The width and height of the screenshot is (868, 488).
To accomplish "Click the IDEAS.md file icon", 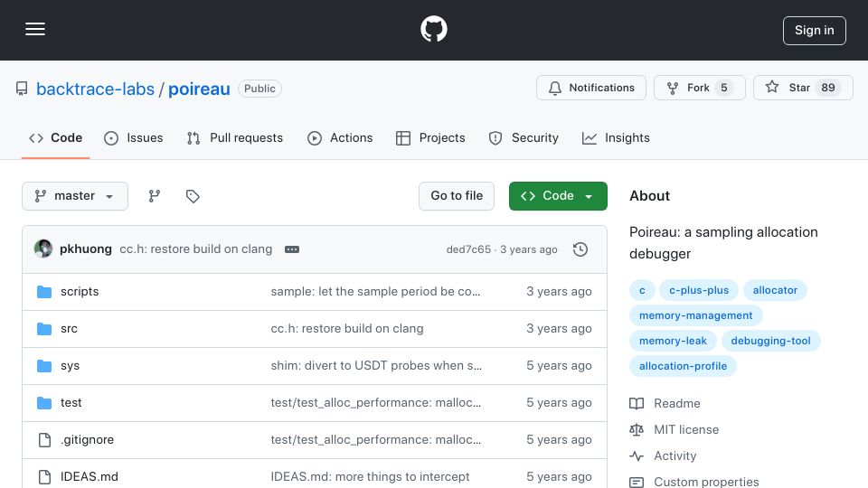I will pyautogui.click(x=44, y=477).
